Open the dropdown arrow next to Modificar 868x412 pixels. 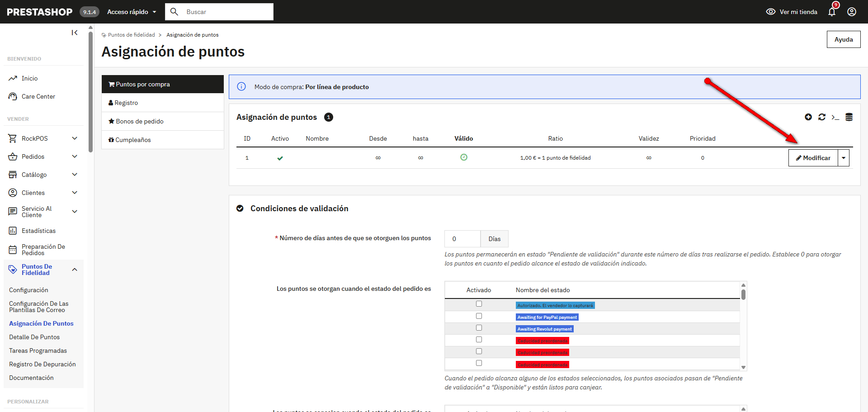click(844, 158)
